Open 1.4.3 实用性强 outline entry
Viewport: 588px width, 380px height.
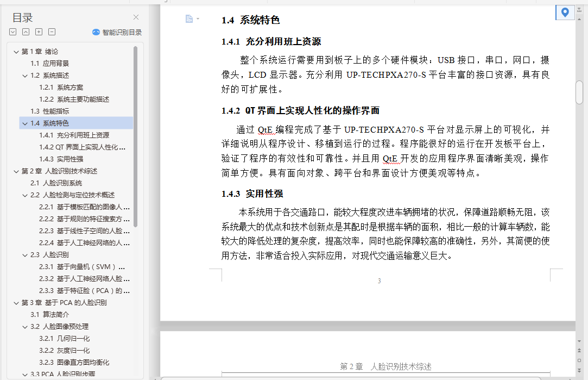(61, 159)
